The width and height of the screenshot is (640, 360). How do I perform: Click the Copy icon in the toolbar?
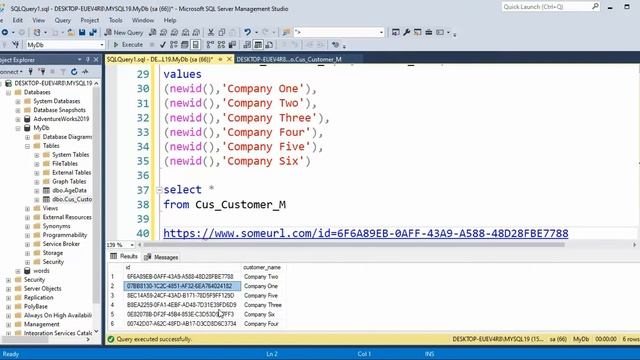(x=222, y=32)
